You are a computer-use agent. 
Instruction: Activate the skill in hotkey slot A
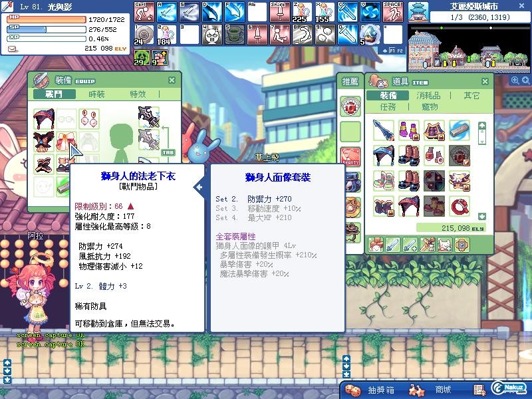(167, 12)
